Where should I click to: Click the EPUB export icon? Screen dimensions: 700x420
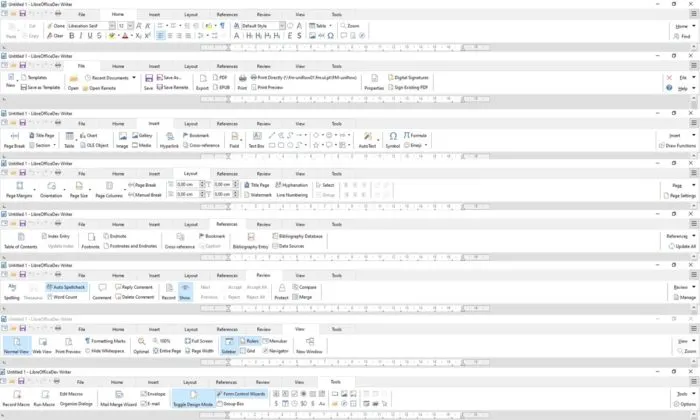[221, 87]
